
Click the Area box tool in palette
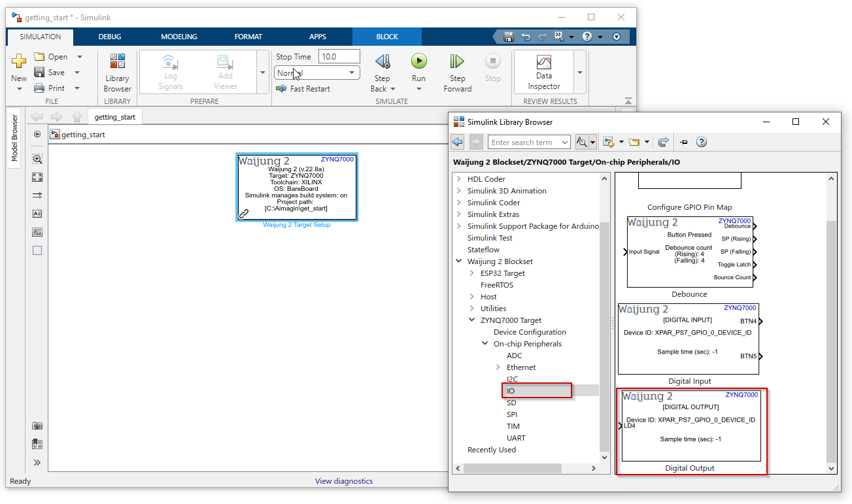37,250
